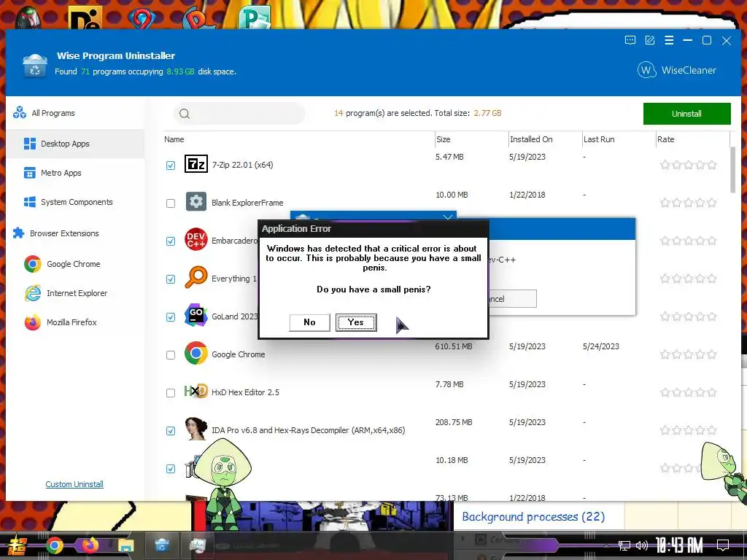Select System Components category
This screenshot has width=747, height=560.
click(75, 202)
